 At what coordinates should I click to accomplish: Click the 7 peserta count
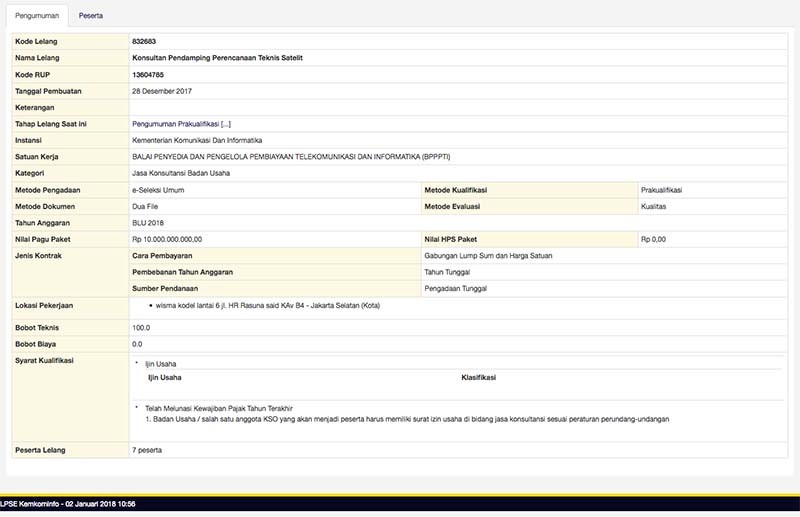tap(147, 450)
